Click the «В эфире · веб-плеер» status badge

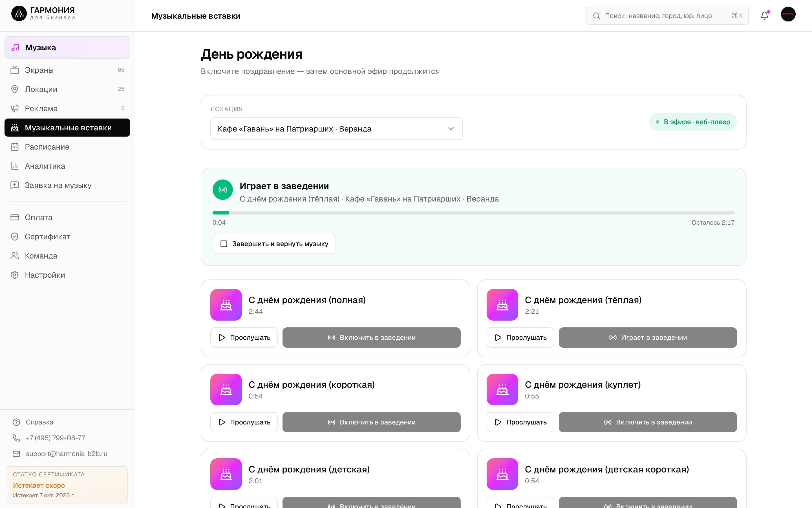(693, 122)
